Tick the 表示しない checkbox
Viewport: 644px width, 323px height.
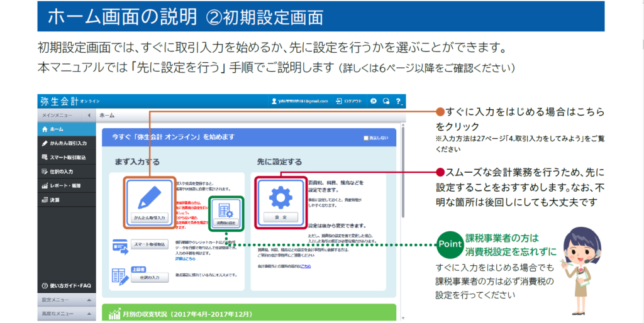[366, 138]
